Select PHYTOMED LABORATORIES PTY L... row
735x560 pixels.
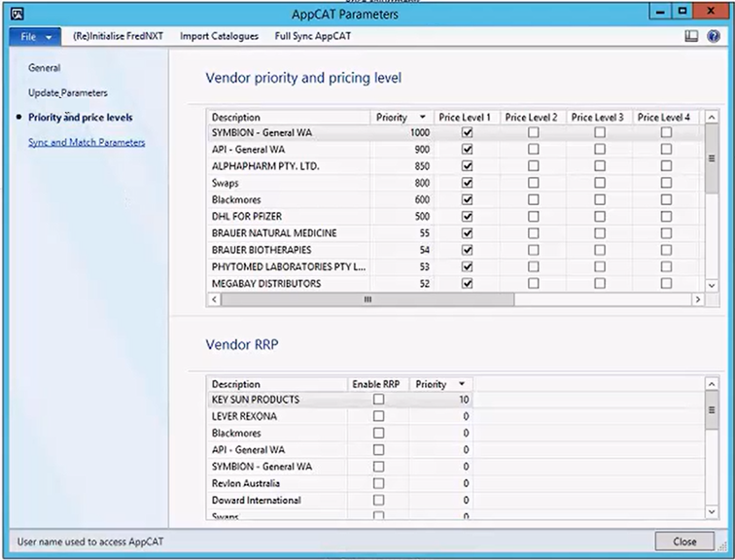(455, 266)
